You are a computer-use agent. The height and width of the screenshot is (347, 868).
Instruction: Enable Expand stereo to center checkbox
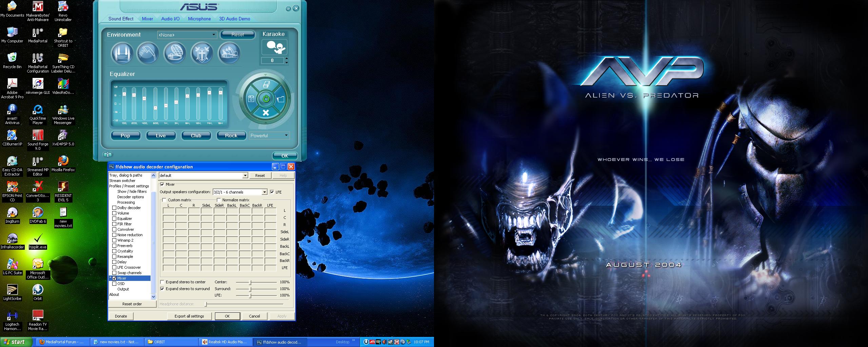162,282
